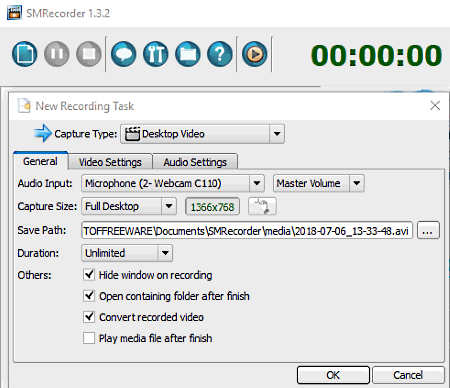Viewport: 450px width, 388px height.
Task: Expand the Capture Type dropdown arrow
Action: [277, 134]
